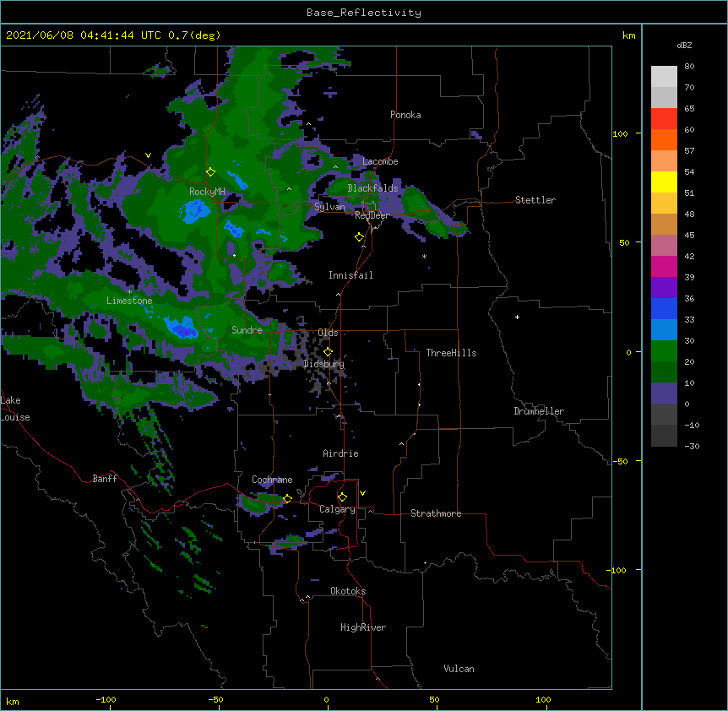Click the Drumheller town label
Image resolution: width=728 pixels, height=711 pixels.
(539, 411)
